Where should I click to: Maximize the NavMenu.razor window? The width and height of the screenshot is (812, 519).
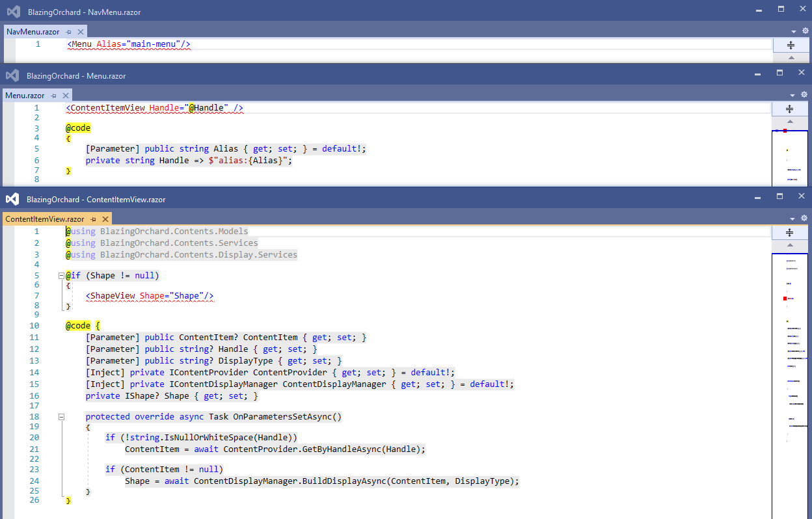pyautogui.click(x=781, y=9)
